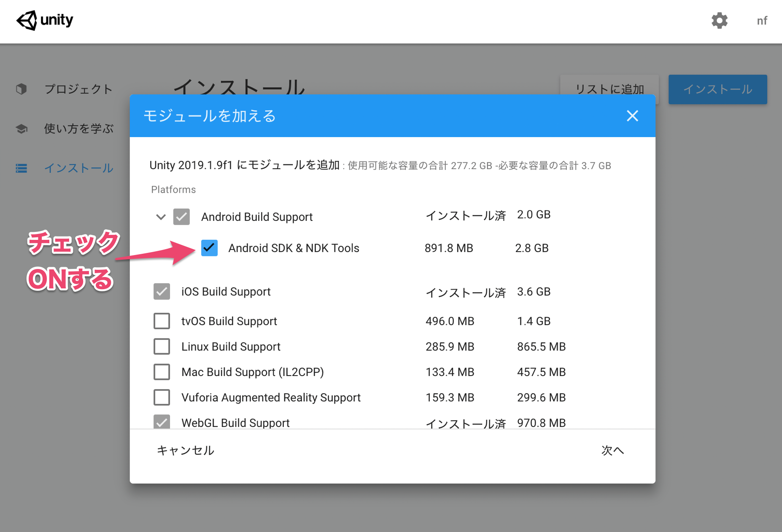Close the モジュールを加える dialog with X
The image size is (782, 532).
coord(632,116)
